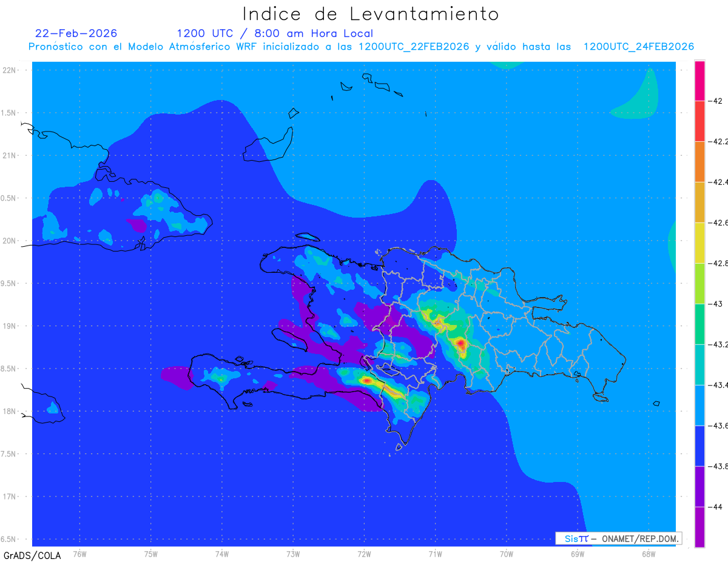
Task: Click the "-42" colorbar value
Action: click(716, 101)
